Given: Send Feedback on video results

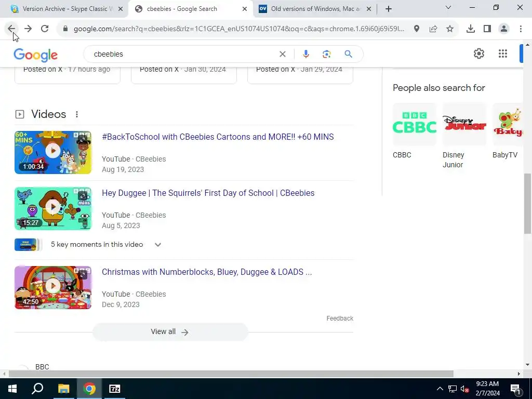Looking at the screenshot, I should [340, 318].
